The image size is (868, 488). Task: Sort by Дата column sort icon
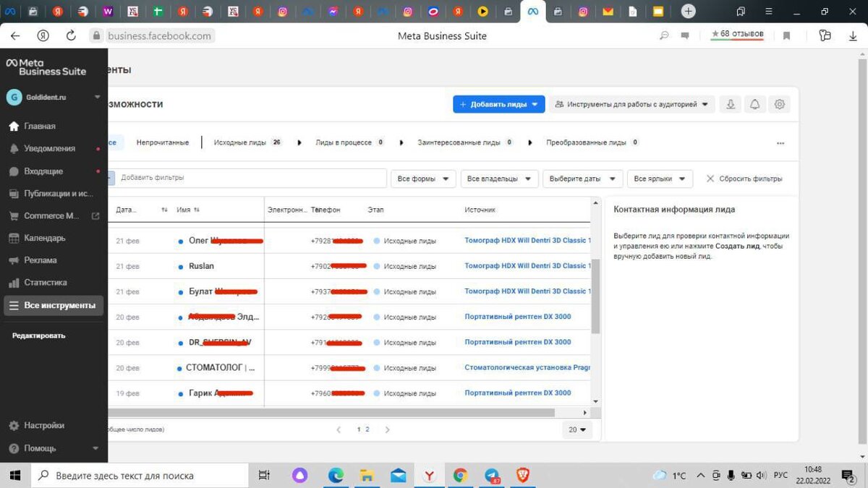point(165,210)
